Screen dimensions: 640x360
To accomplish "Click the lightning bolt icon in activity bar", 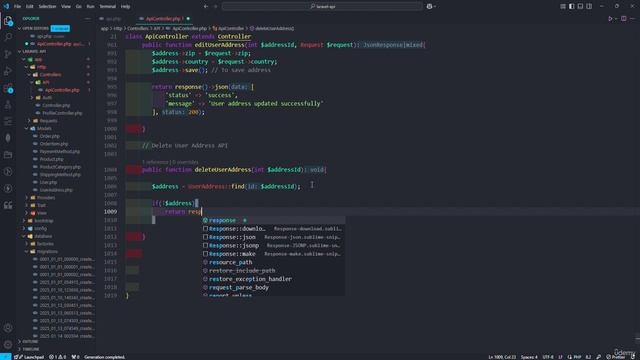I will 8,189.
